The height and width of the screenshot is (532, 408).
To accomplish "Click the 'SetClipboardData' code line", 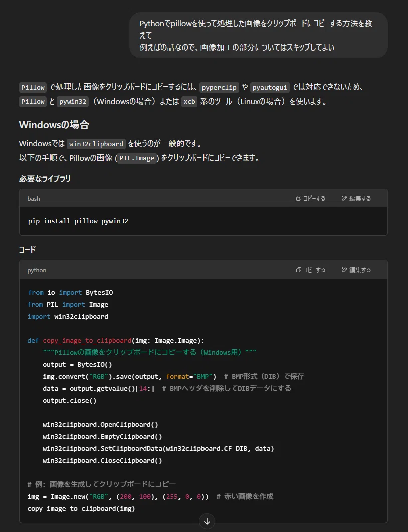I will click(158, 448).
